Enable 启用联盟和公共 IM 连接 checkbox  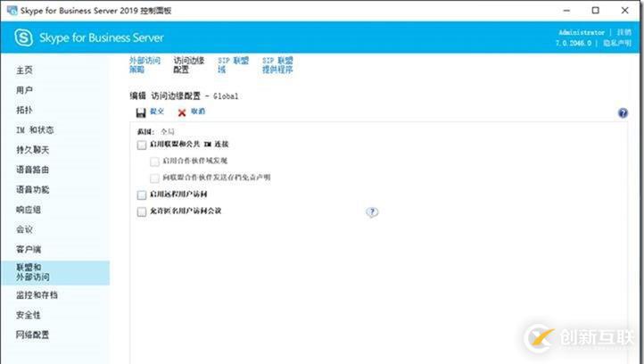pyautogui.click(x=142, y=145)
